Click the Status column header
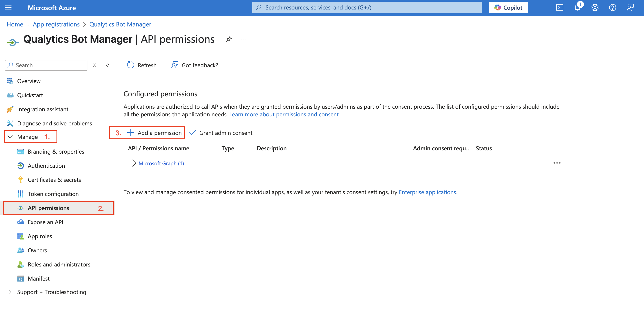The image size is (644, 324). (484, 148)
